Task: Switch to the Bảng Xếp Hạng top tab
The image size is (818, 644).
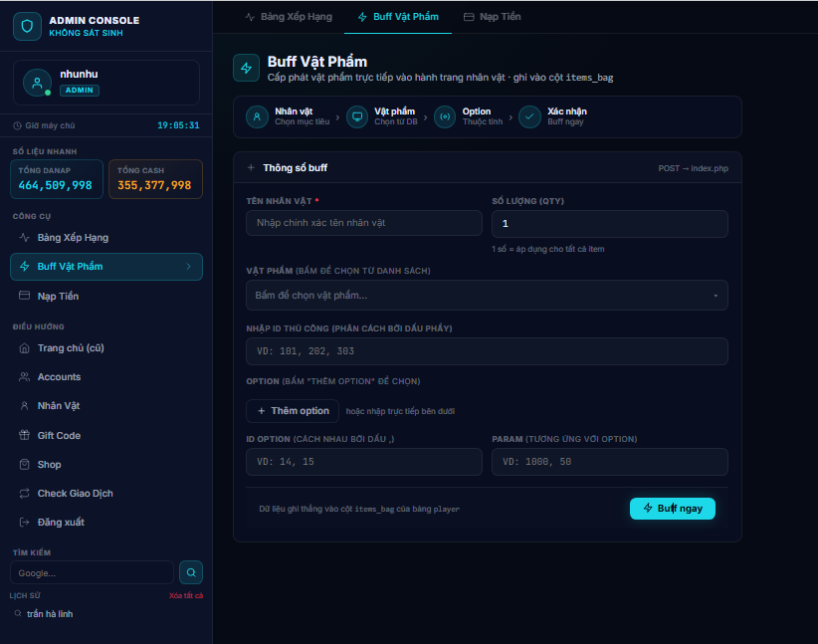Action: [289, 17]
